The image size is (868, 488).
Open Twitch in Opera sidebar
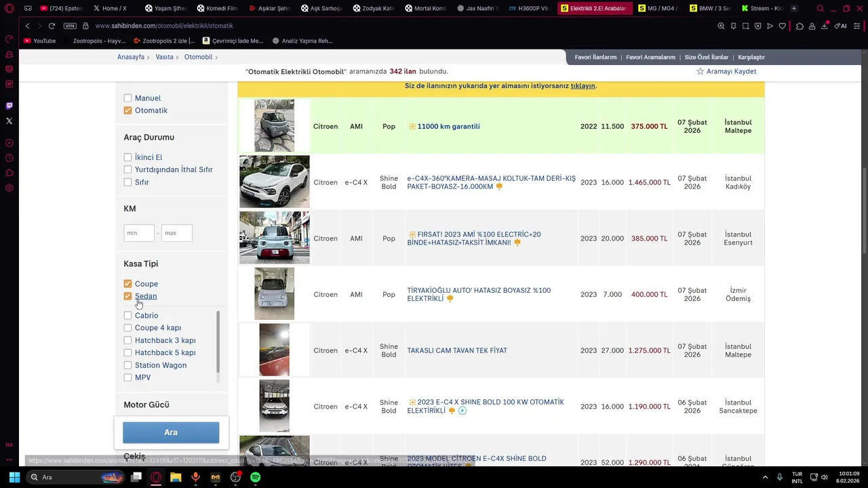(9, 106)
